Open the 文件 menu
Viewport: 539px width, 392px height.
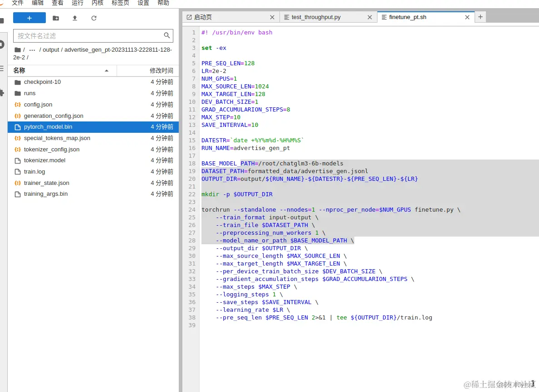tap(18, 3)
